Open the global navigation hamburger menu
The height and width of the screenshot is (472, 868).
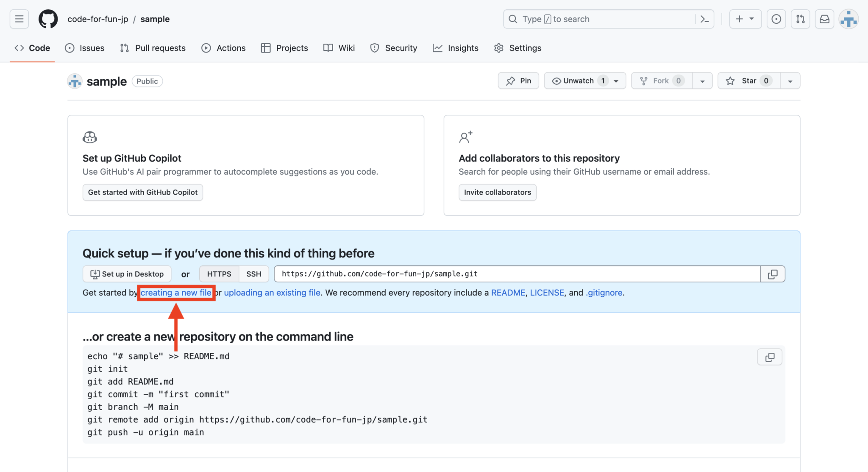19,19
